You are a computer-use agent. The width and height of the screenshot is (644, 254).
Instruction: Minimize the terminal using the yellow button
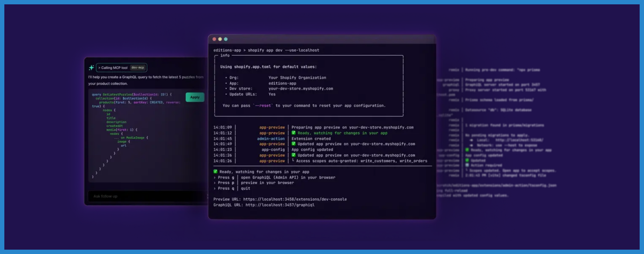click(x=220, y=39)
